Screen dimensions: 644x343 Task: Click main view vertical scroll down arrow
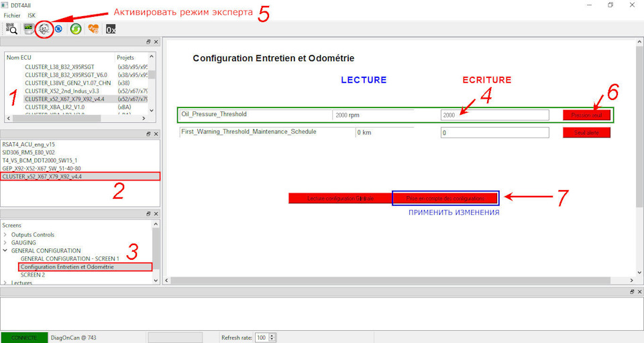click(x=639, y=273)
